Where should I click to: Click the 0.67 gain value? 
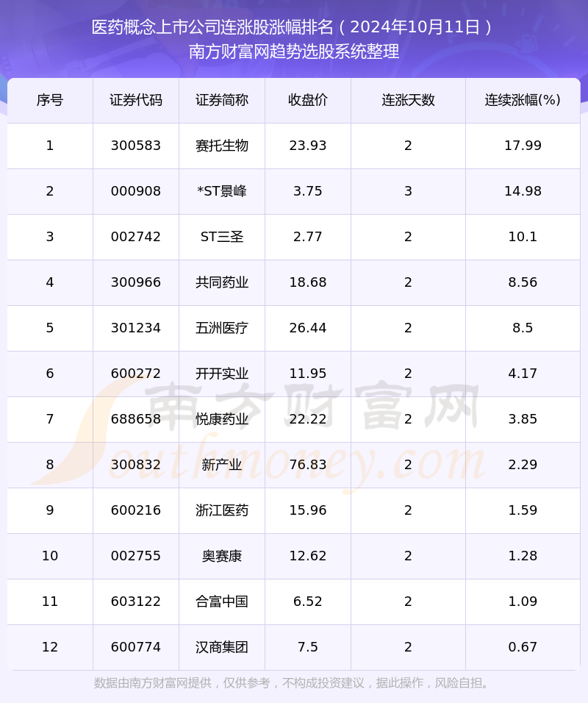[523, 647]
